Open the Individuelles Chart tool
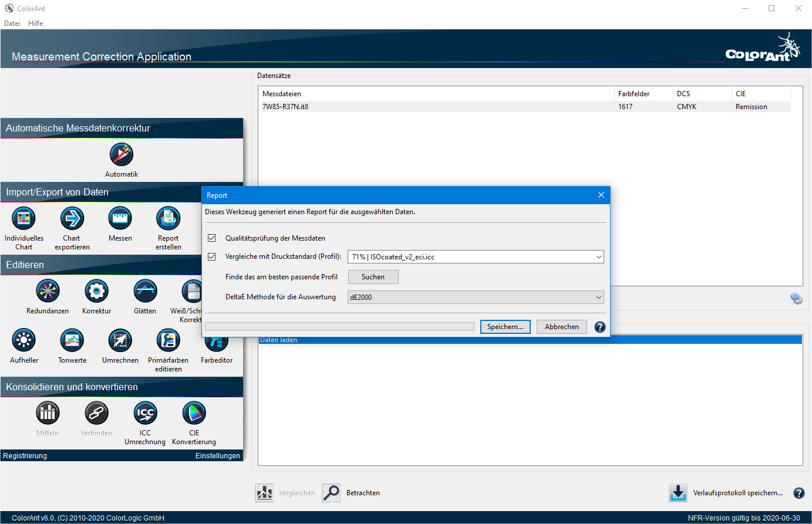Viewport: 812px width, 524px height. pos(23,219)
